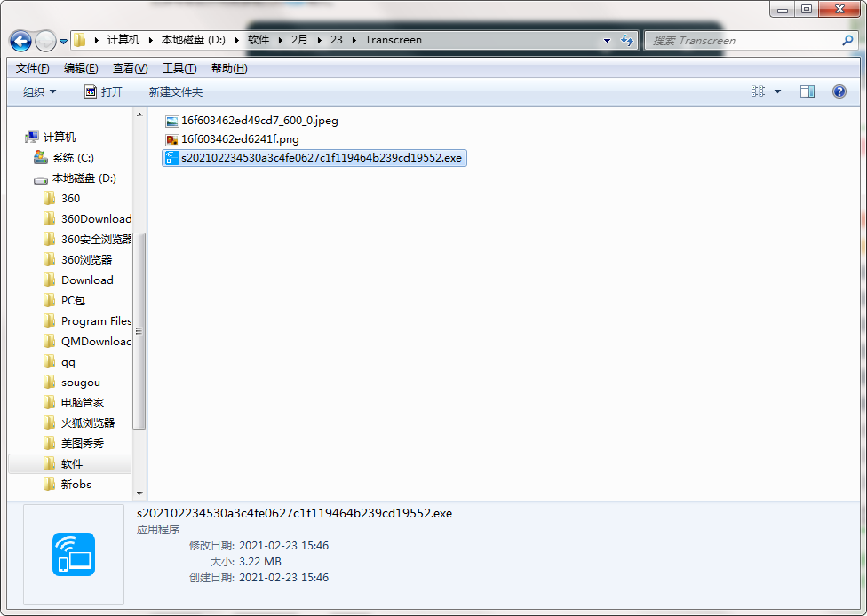Expand the arrow after 23 in breadcrumb
Image resolution: width=867 pixels, height=616 pixels.
click(354, 40)
